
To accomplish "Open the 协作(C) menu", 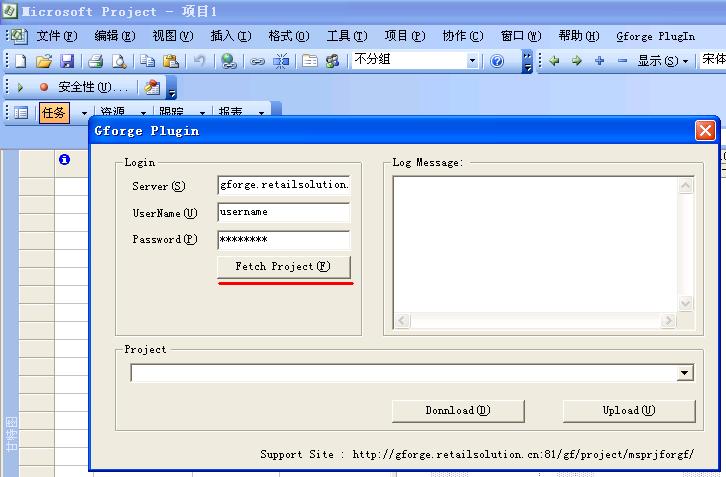I will click(x=463, y=36).
